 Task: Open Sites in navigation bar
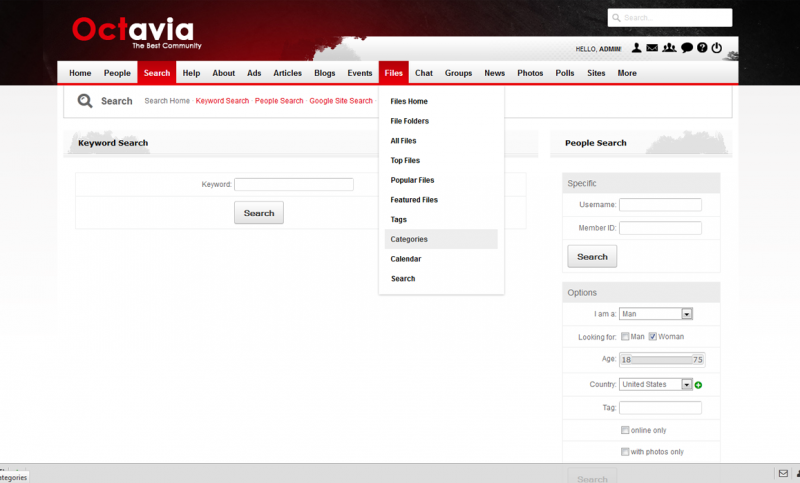(596, 73)
